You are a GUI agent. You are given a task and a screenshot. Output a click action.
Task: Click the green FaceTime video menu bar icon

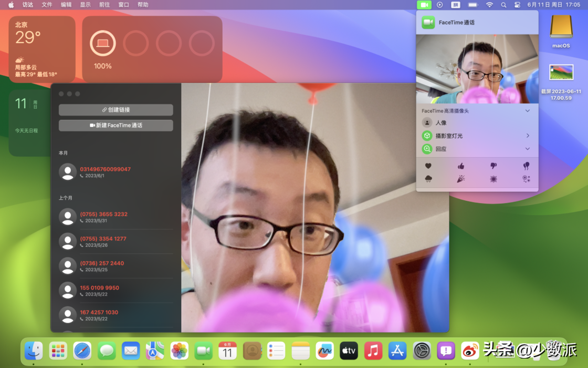pos(424,5)
